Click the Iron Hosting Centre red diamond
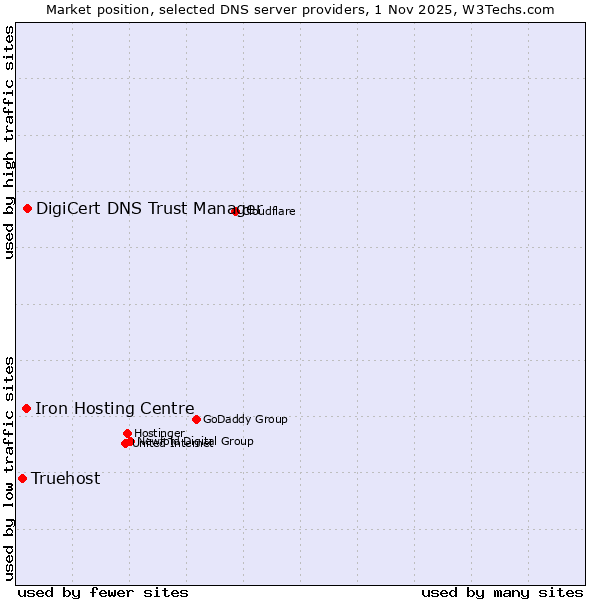Image resolution: width=600 pixels, height=600 pixels. [27, 408]
